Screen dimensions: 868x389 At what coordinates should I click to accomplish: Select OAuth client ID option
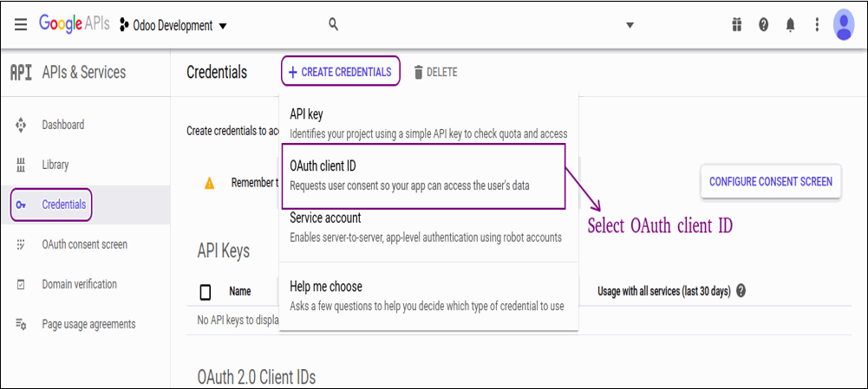coord(423,176)
